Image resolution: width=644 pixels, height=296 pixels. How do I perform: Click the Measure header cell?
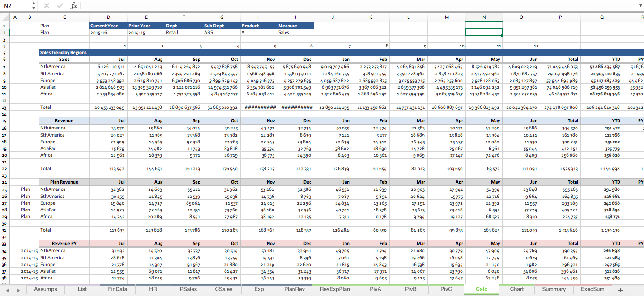click(295, 26)
